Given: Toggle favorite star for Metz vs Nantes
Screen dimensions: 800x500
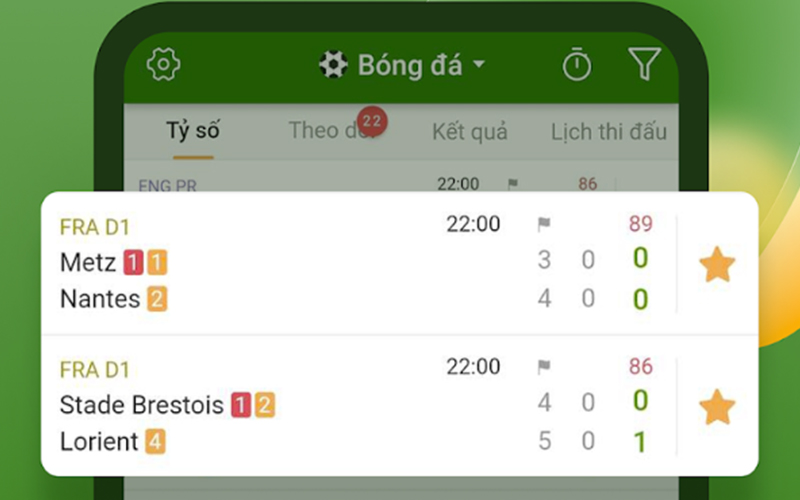Looking at the screenshot, I should (x=716, y=266).
